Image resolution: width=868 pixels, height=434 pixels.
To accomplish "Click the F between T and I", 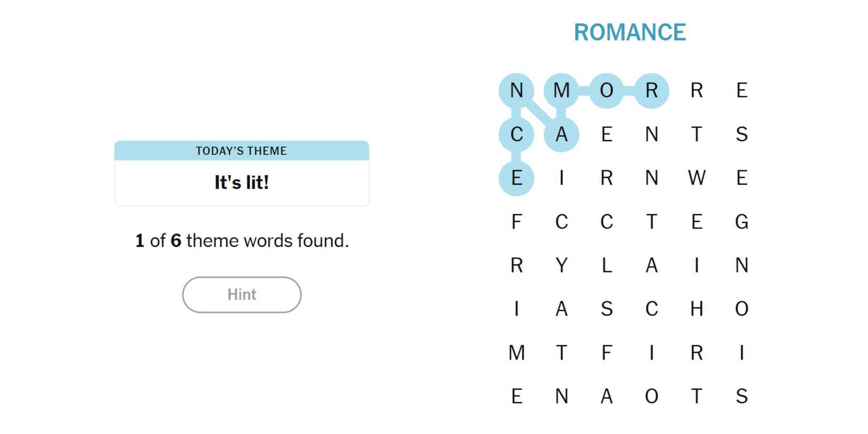I will [607, 352].
